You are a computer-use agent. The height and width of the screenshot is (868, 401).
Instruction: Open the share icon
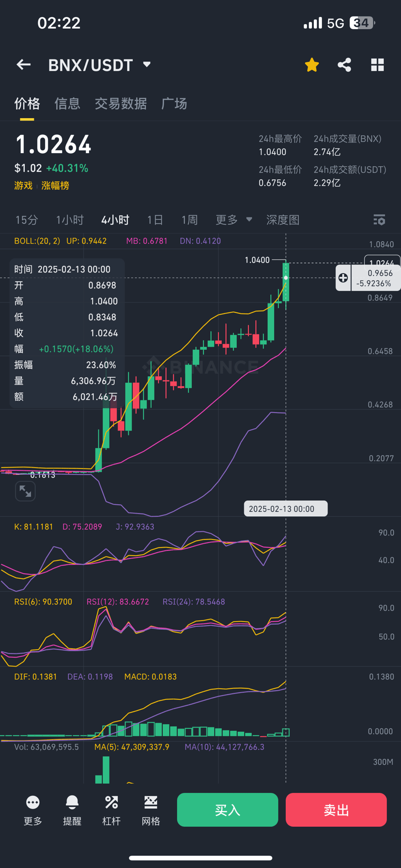(344, 64)
